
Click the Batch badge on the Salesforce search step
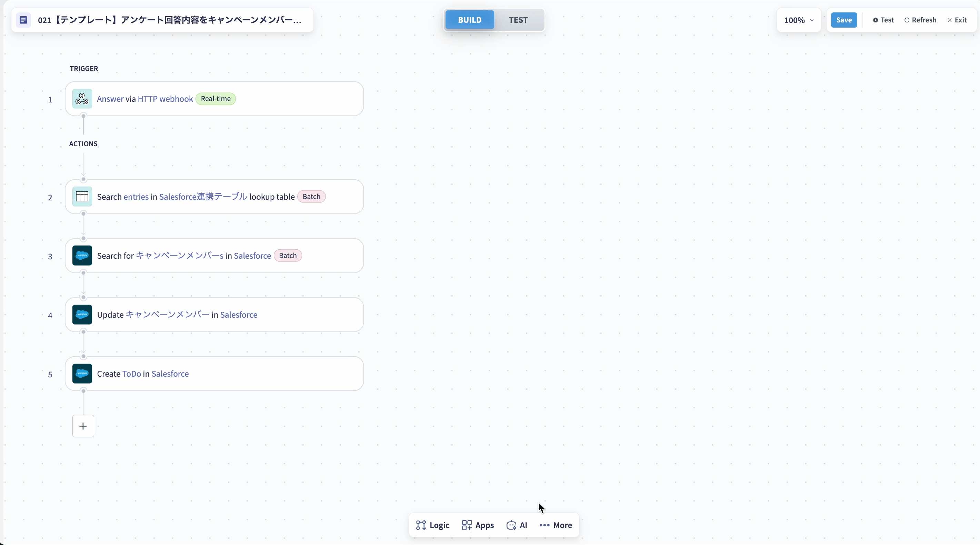(288, 255)
